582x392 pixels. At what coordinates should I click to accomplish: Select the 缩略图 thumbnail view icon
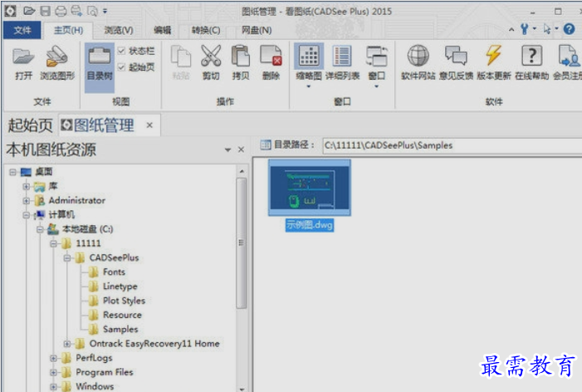[x=309, y=56]
